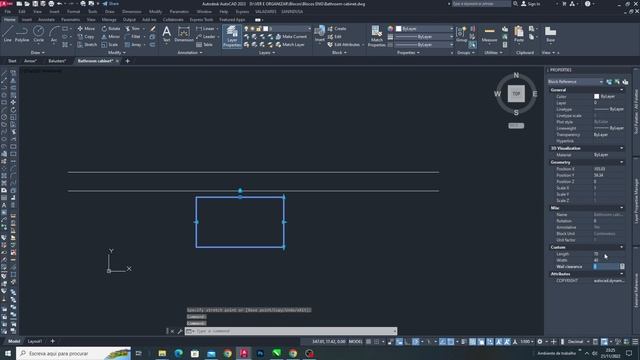Click Sign In link

tap(531, 4)
